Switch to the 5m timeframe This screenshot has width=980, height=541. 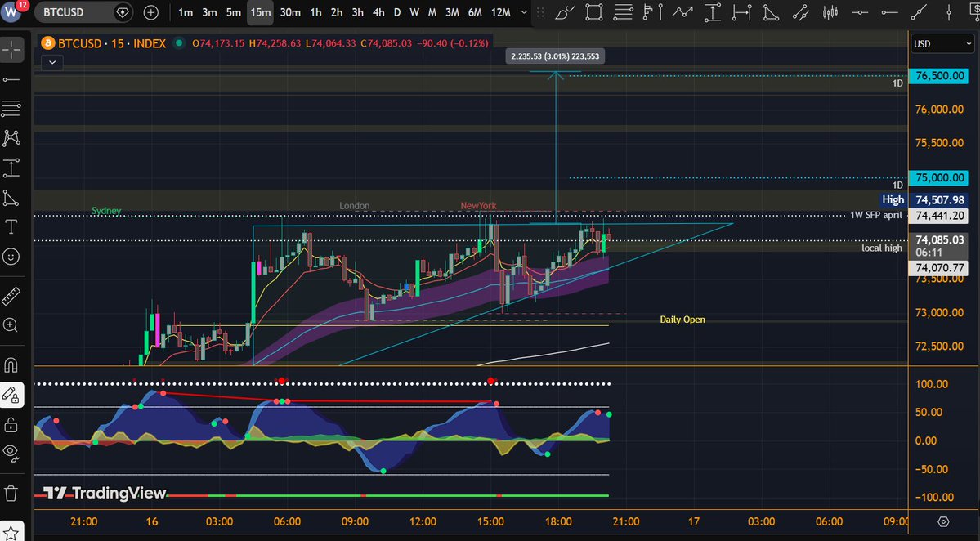point(233,12)
